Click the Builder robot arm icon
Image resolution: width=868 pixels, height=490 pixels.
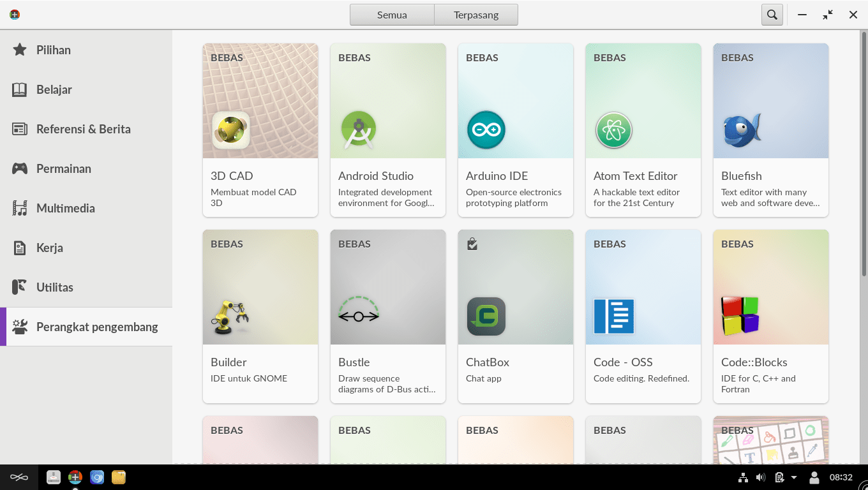[x=230, y=316]
